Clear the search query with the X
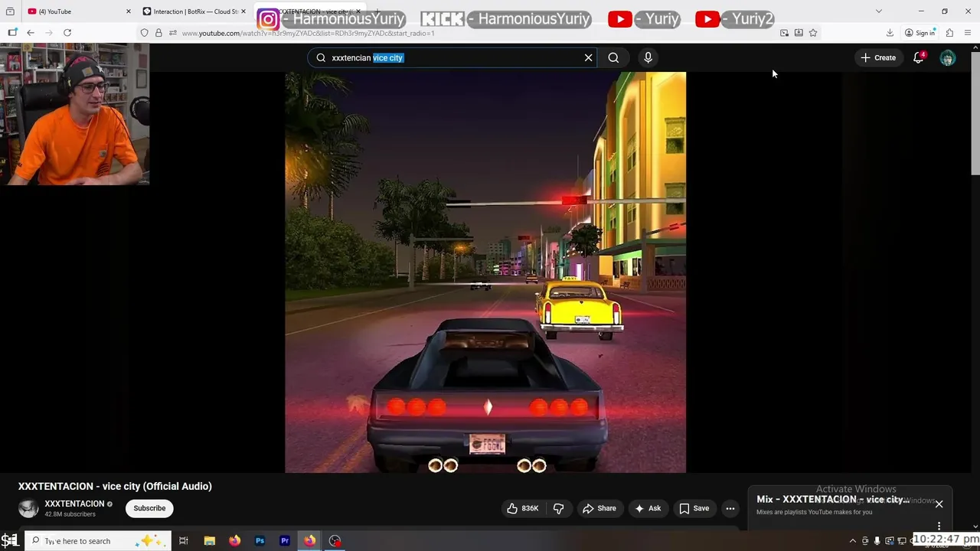 588,57
